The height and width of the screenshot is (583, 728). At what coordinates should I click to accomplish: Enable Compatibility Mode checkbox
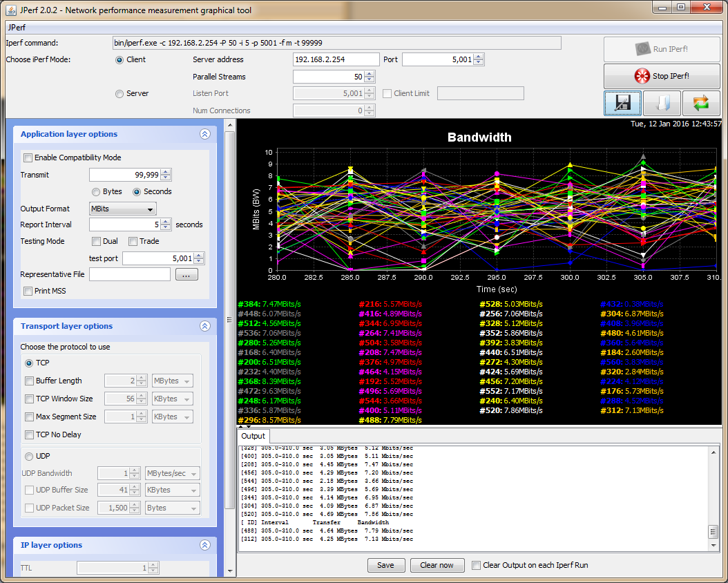click(x=28, y=157)
